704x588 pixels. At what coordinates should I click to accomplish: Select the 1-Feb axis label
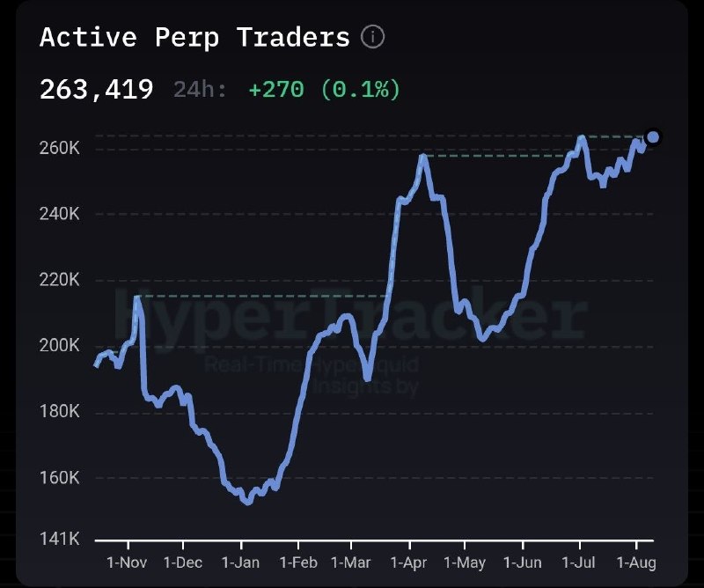pyautogui.click(x=298, y=562)
